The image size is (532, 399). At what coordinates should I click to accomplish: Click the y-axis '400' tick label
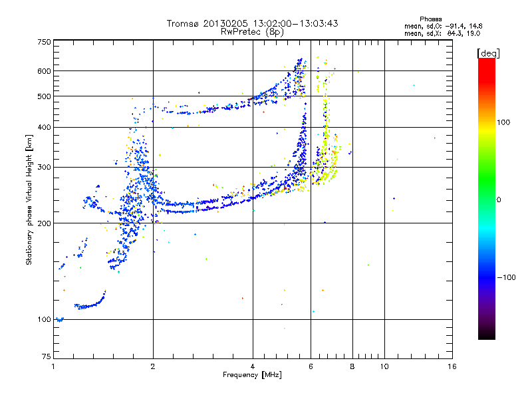click(x=44, y=128)
